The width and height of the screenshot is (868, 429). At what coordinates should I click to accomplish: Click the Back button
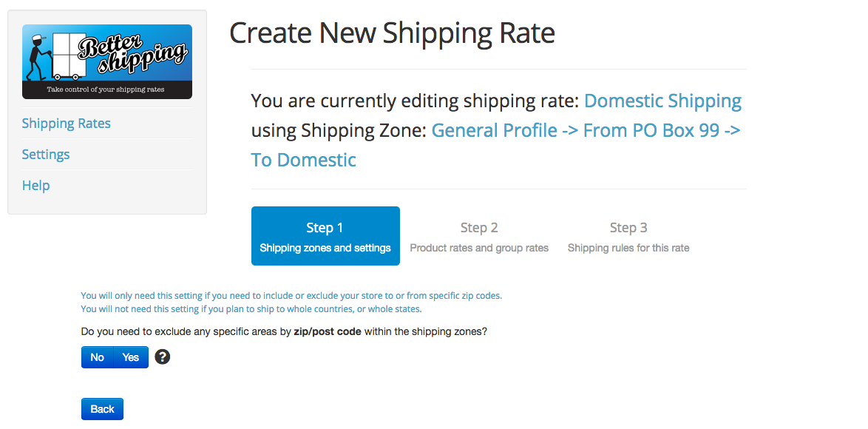[x=103, y=409]
